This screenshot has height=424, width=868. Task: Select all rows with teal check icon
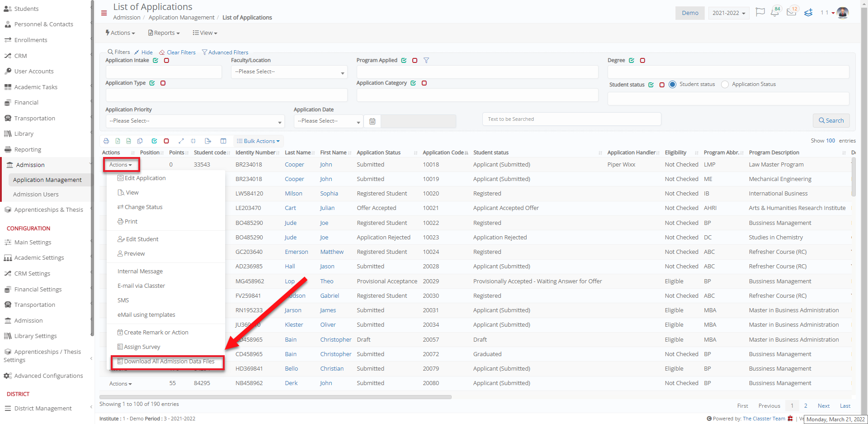pyautogui.click(x=154, y=141)
